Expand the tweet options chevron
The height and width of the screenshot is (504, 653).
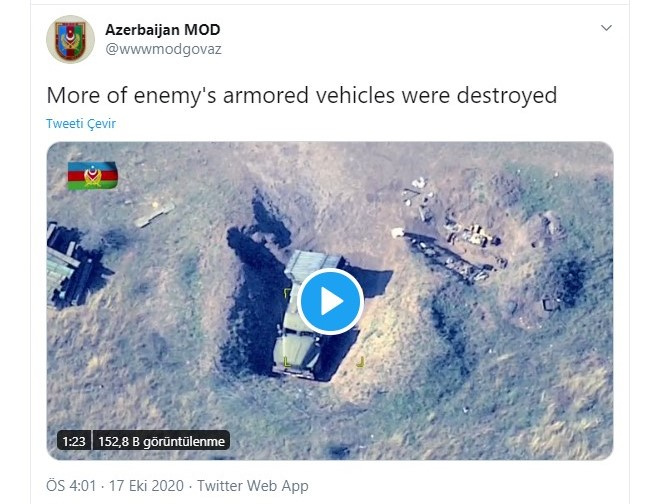click(606, 28)
